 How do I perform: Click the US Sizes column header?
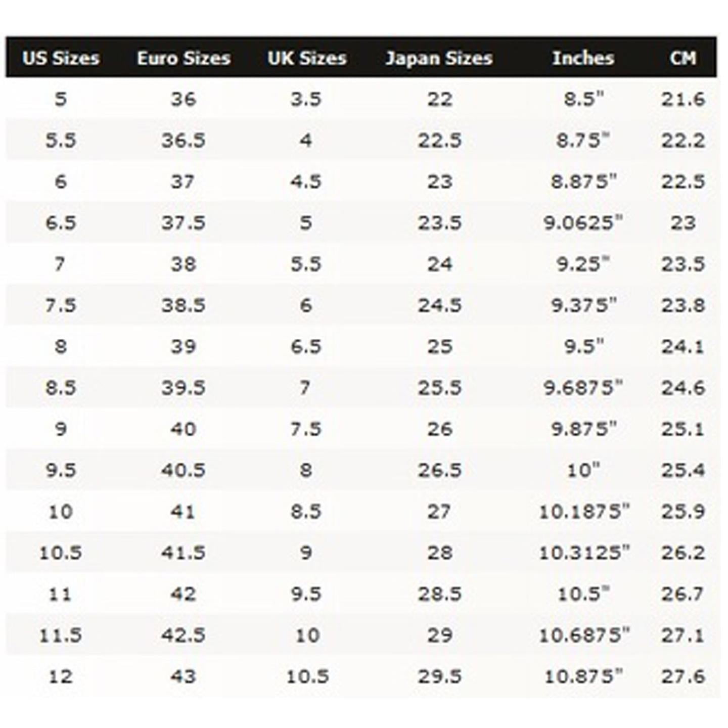click(61, 58)
